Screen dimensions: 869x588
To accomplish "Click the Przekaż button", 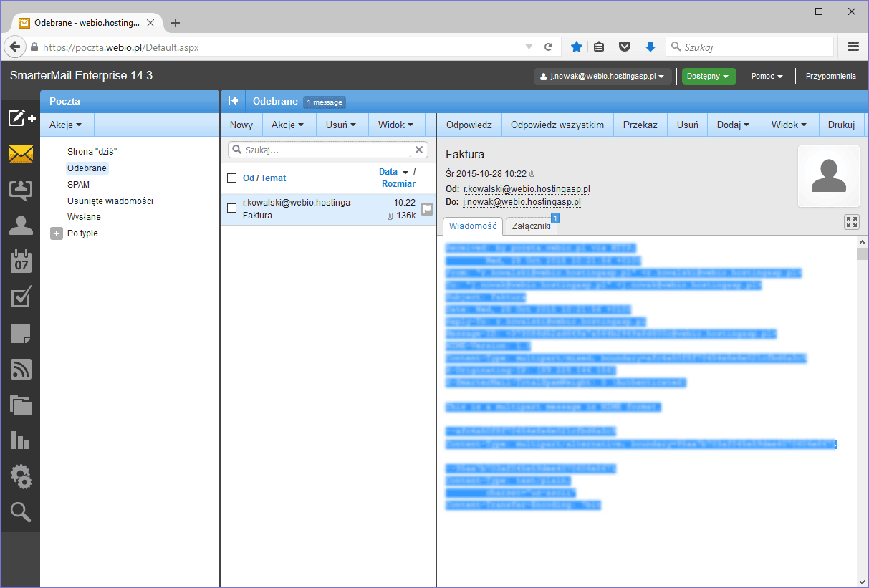I will (x=640, y=125).
